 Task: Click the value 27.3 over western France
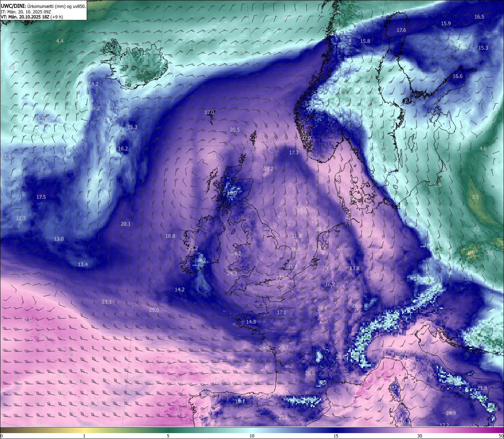click(283, 347)
